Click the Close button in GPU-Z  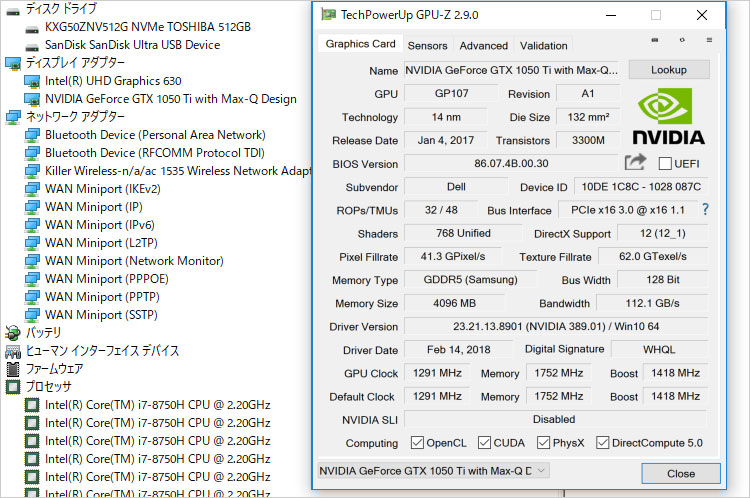pos(681,474)
